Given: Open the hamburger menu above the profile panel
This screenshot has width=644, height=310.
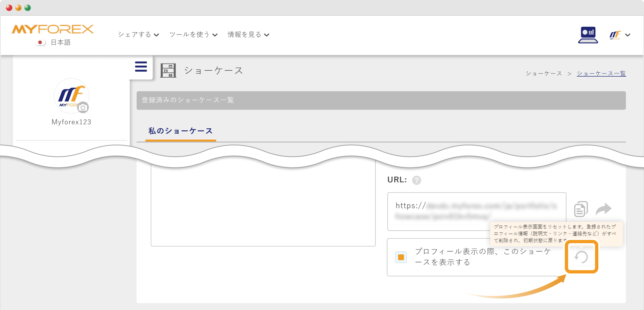Looking at the screenshot, I should [x=141, y=66].
